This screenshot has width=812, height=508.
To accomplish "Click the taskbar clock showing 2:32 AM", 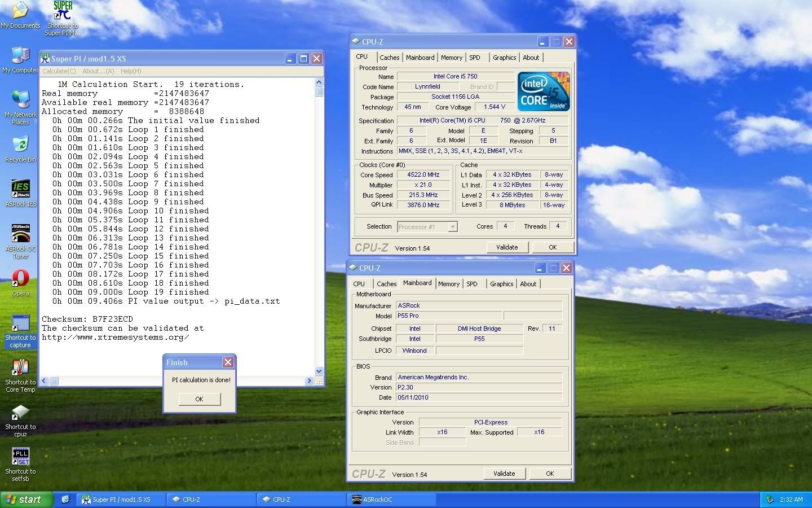I will (791, 500).
